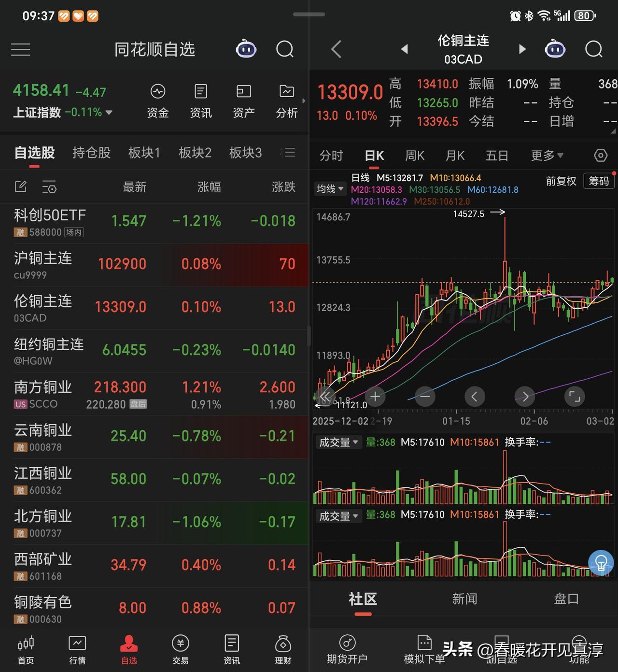Tap the list filter settings icon beside edit
Screen dimensions: 618x672
tap(49, 186)
